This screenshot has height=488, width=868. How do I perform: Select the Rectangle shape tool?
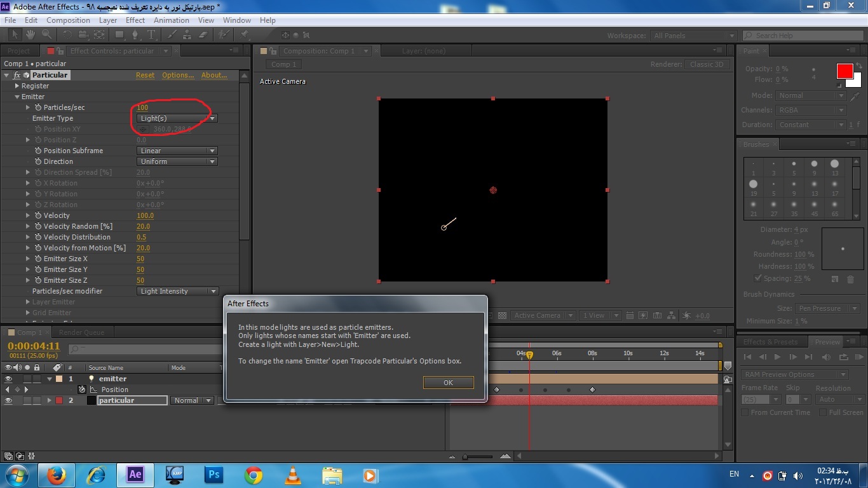[119, 35]
